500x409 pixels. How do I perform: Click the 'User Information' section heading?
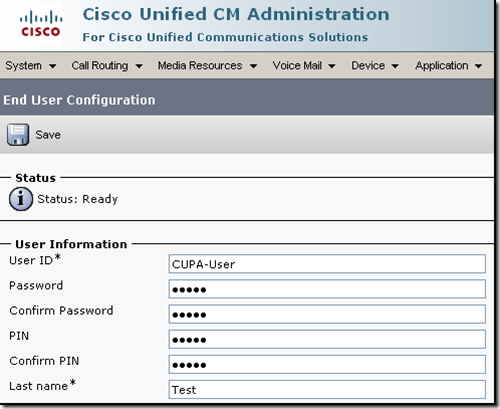tap(71, 244)
